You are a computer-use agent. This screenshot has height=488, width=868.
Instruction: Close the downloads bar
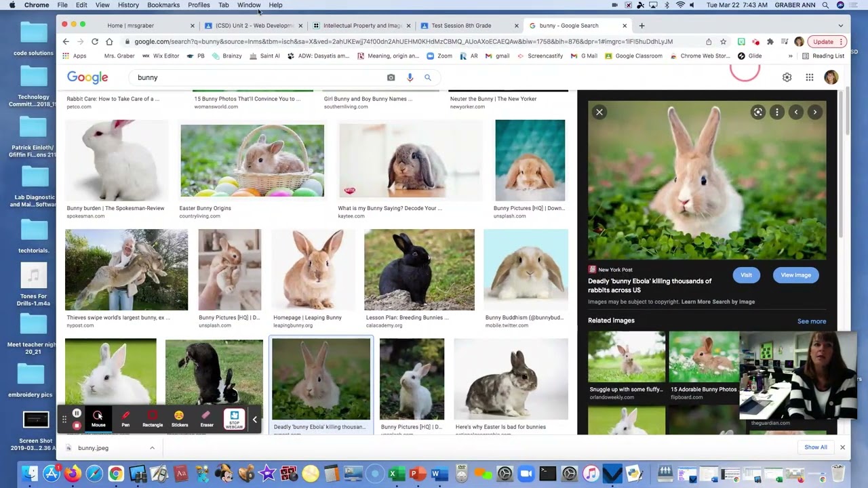click(x=842, y=447)
